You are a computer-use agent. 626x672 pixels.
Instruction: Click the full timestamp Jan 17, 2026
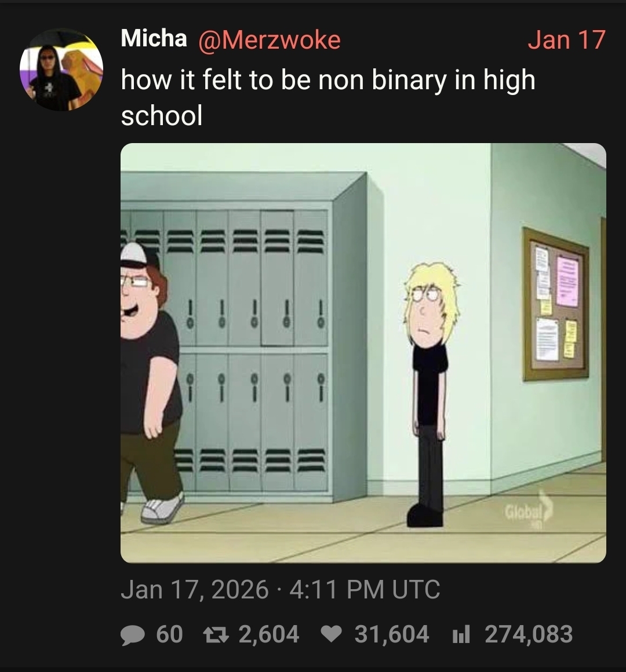coord(195,589)
